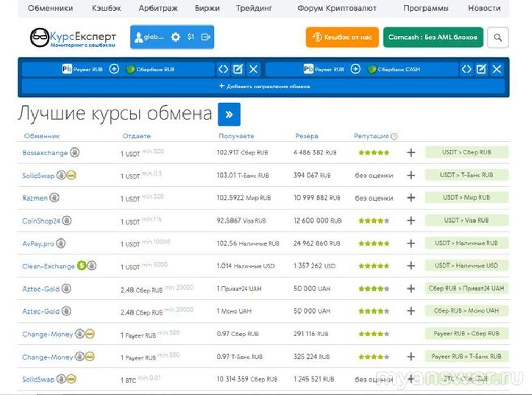Click the plus icon in Bossexchange row
Screen dimensions: 532x395
(x=411, y=153)
